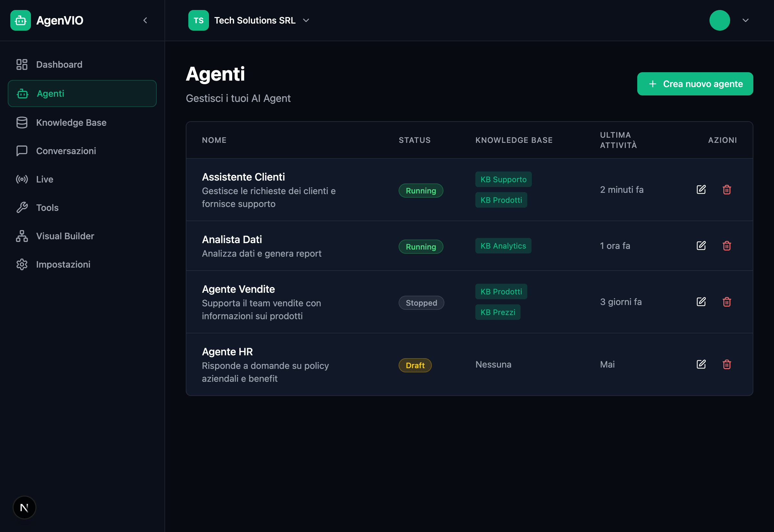Open the Dashboard section

(59, 64)
